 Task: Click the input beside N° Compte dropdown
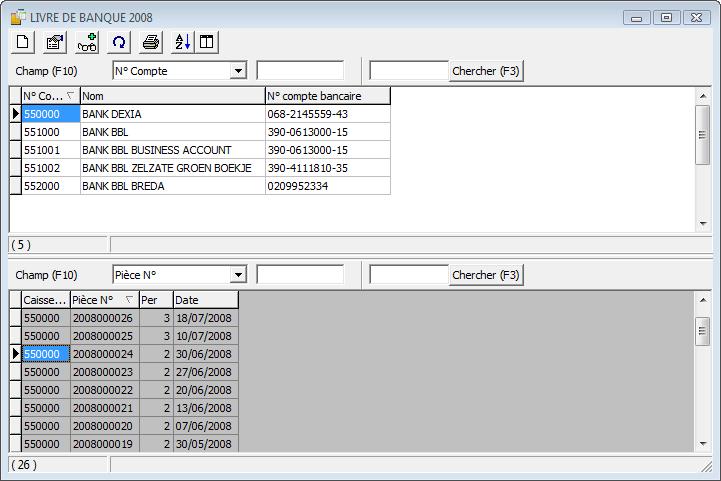pyautogui.click(x=300, y=71)
